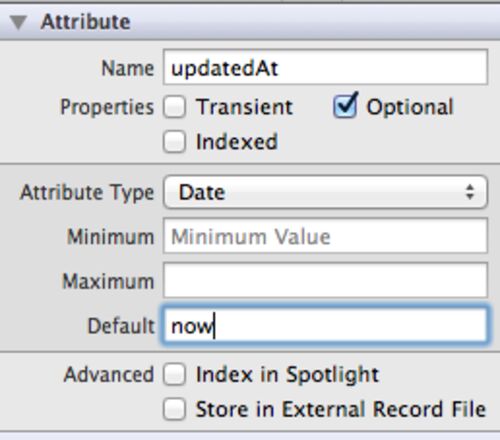Click the Attribute Type label

point(87,193)
